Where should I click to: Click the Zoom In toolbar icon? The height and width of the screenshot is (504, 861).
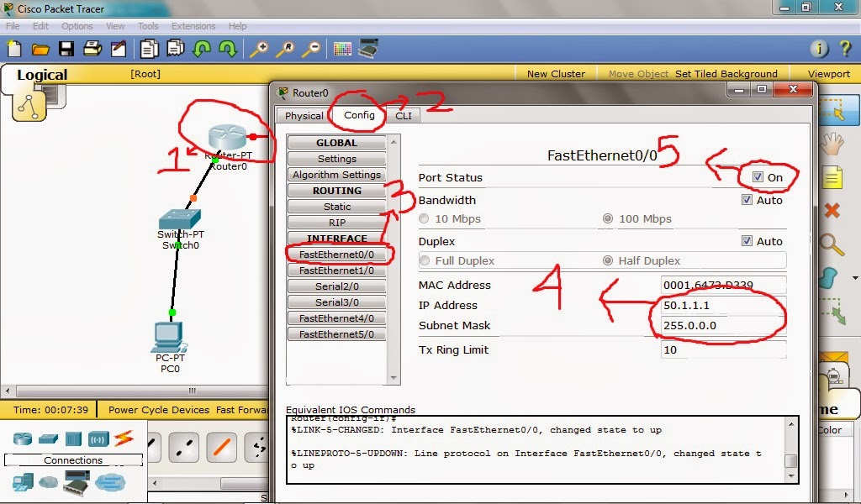(261, 49)
